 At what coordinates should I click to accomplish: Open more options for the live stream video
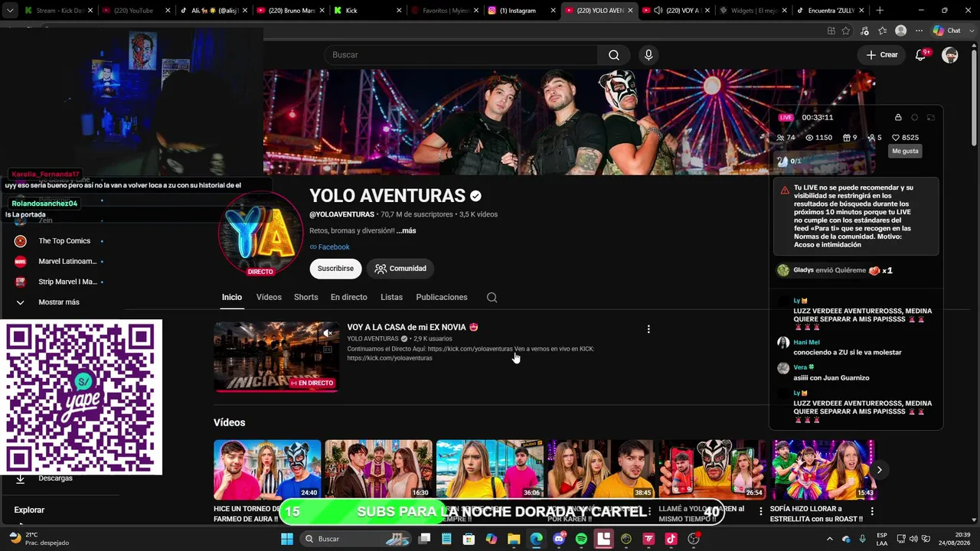648,329
